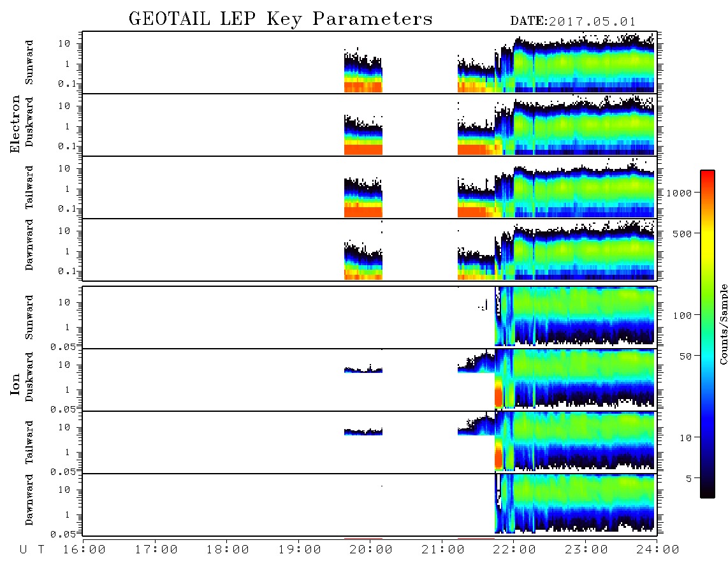Click the Counts/Sample colorbar label
This screenshot has width=728, height=561.
[x=723, y=324]
